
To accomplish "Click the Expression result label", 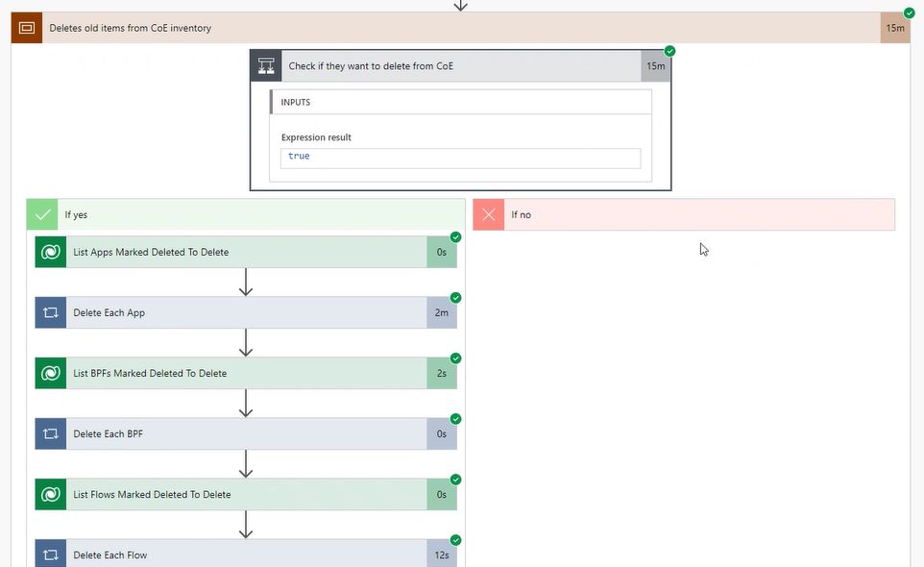I will click(x=316, y=137).
